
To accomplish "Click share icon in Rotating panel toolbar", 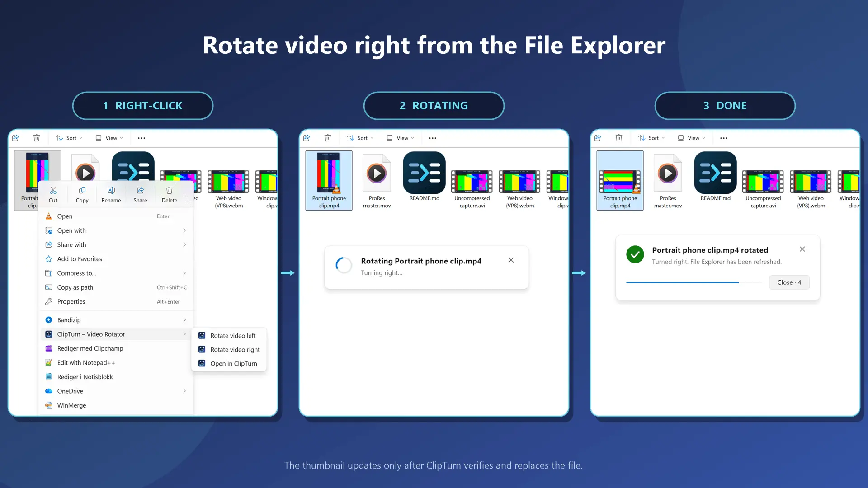I will (x=307, y=138).
